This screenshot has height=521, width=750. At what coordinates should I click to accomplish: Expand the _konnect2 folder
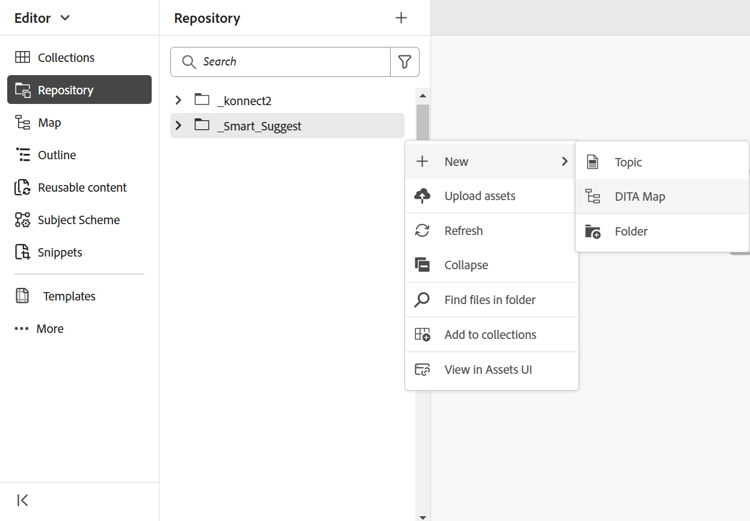click(x=178, y=101)
